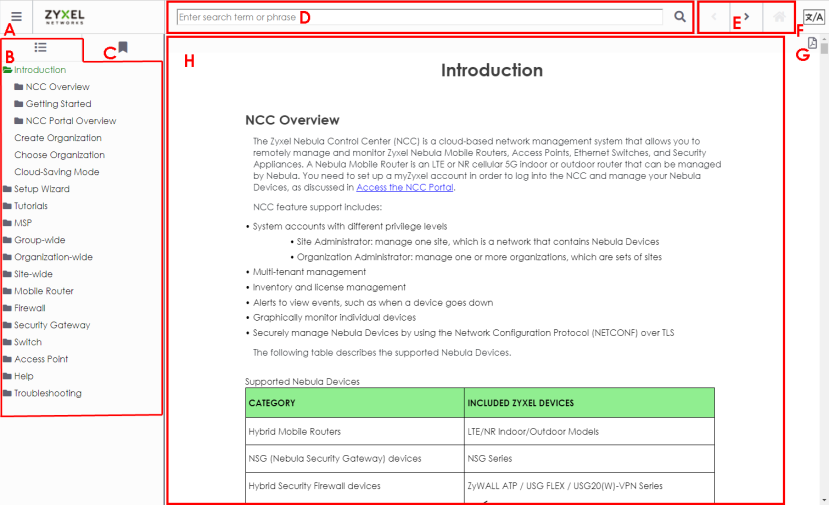Select Cloud-Saving Mode topic
The width and height of the screenshot is (829, 505).
point(56,172)
